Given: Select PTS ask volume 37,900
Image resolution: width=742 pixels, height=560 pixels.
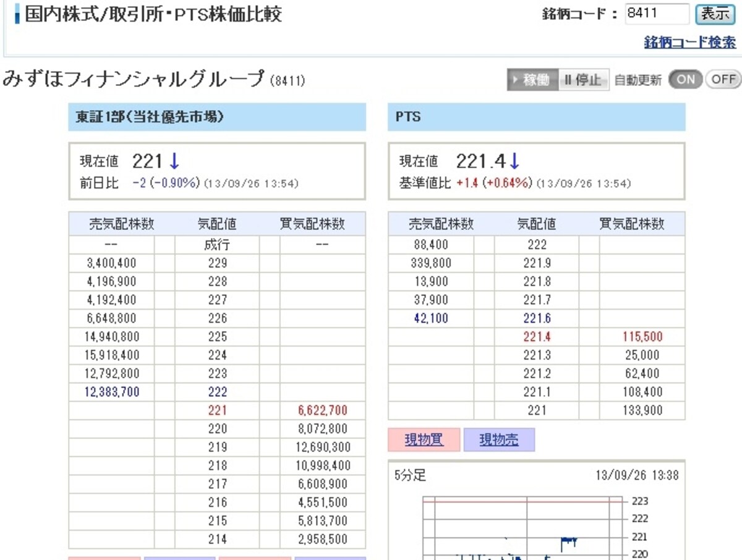Looking at the screenshot, I should [431, 300].
